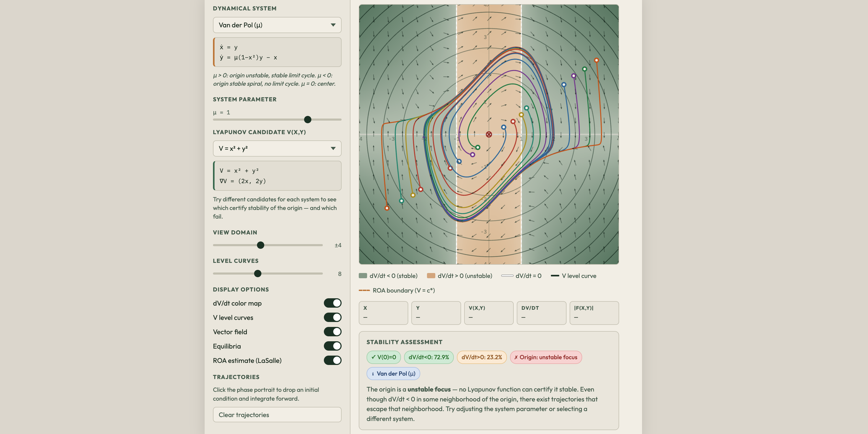Image resolution: width=868 pixels, height=434 pixels.
Task: Click the Van der Pol (μ) info badge
Action: [x=393, y=373]
